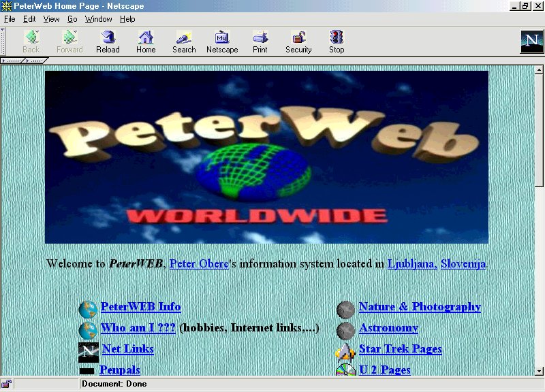This screenshot has height=392, width=545.
Task: Open the Search toolbar button
Action: 184,42
